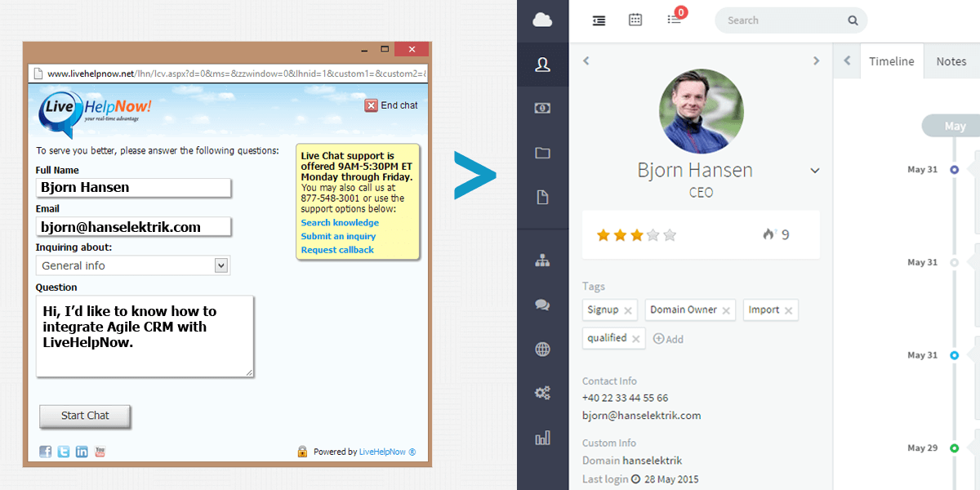The width and height of the screenshot is (980, 490).
Task: Open the folder icon in CRM sidebar
Action: [x=542, y=153]
